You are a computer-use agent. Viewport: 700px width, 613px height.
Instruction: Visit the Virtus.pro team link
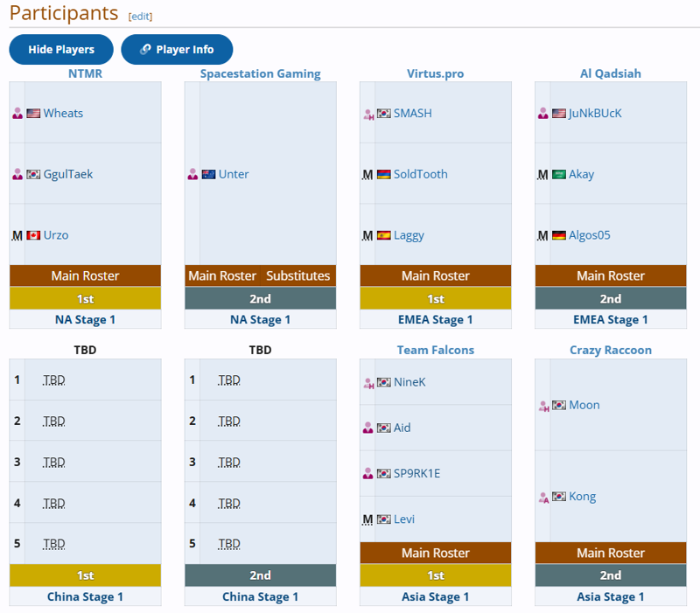pos(435,73)
